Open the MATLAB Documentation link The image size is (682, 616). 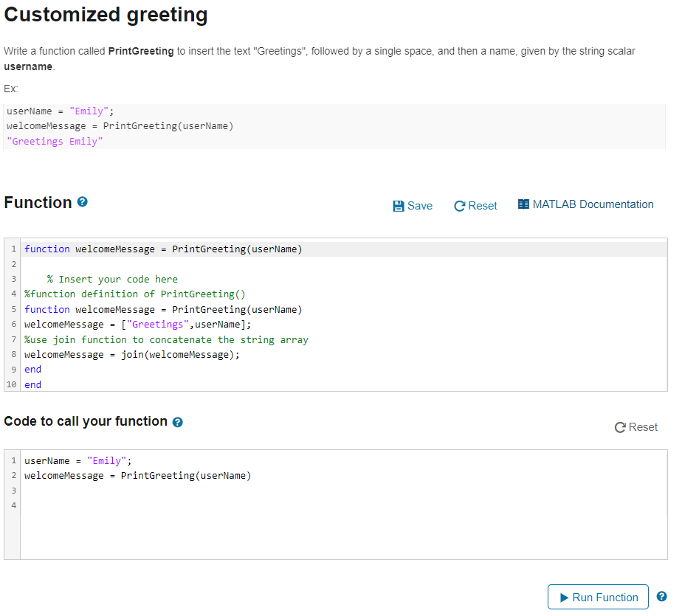coord(585,204)
